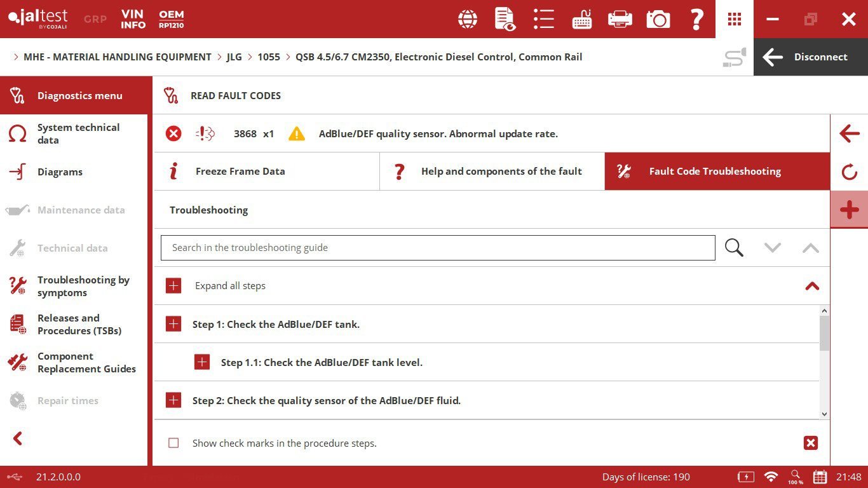Click the globe language icon in top bar
Image resolution: width=868 pixels, height=488 pixels.
coord(468,19)
